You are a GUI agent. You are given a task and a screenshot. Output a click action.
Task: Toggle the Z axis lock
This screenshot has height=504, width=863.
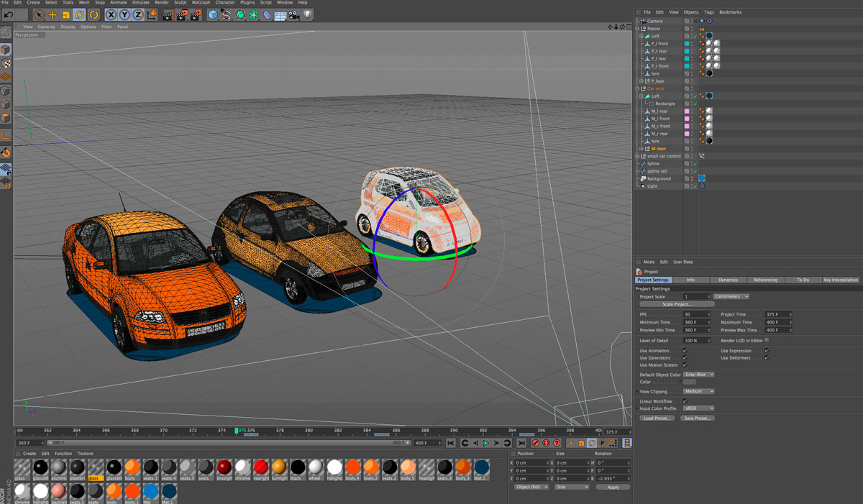[x=138, y=14]
